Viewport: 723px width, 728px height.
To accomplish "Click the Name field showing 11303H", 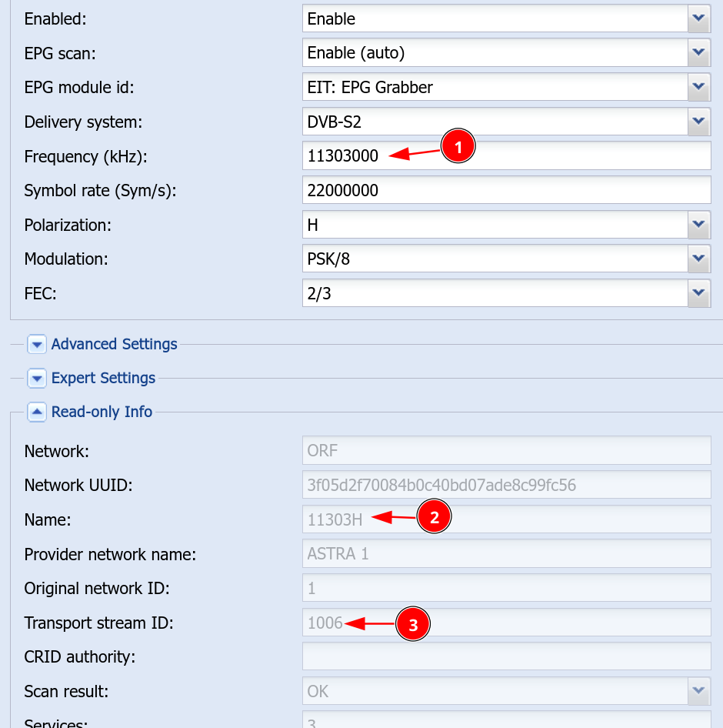I will [x=506, y=519].
